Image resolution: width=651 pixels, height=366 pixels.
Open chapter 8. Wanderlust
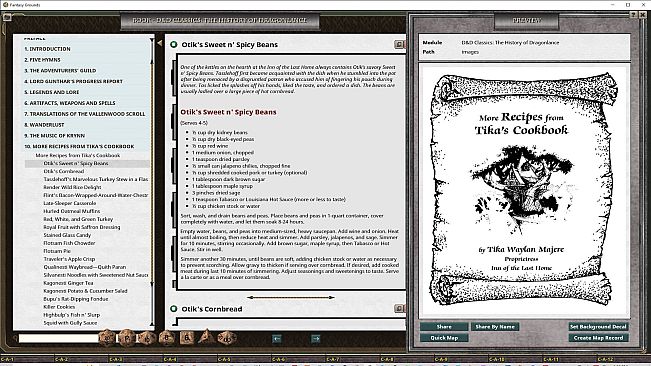[x=44, y=124]
